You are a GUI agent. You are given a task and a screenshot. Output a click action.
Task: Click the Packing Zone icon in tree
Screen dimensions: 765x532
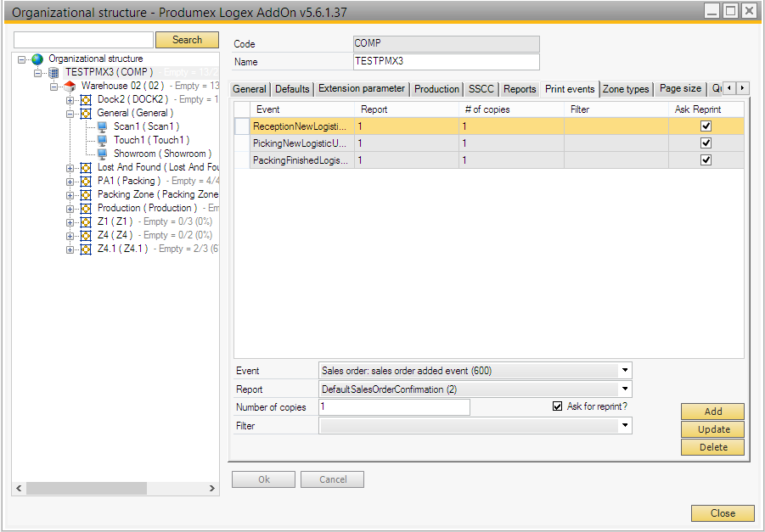click(86, 195)
